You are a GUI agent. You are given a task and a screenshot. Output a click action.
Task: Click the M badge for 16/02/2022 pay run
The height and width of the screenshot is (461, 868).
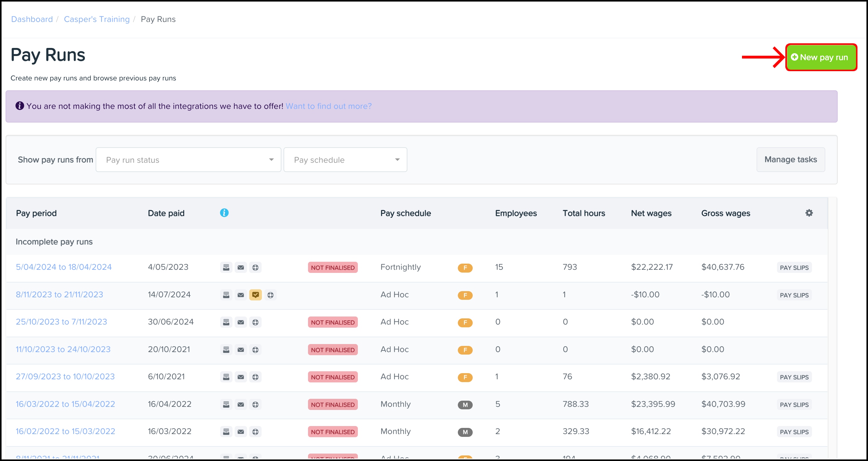click(465, 432)
